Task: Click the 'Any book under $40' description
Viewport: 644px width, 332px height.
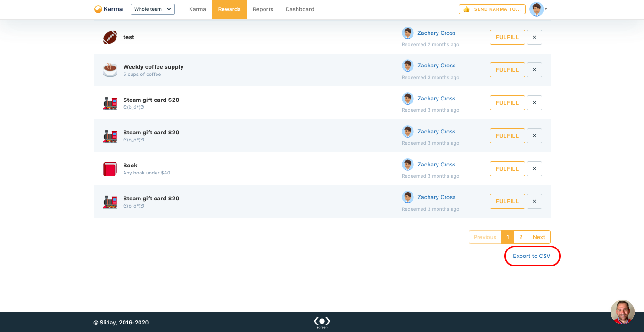Action: click(x=147, y=173)
